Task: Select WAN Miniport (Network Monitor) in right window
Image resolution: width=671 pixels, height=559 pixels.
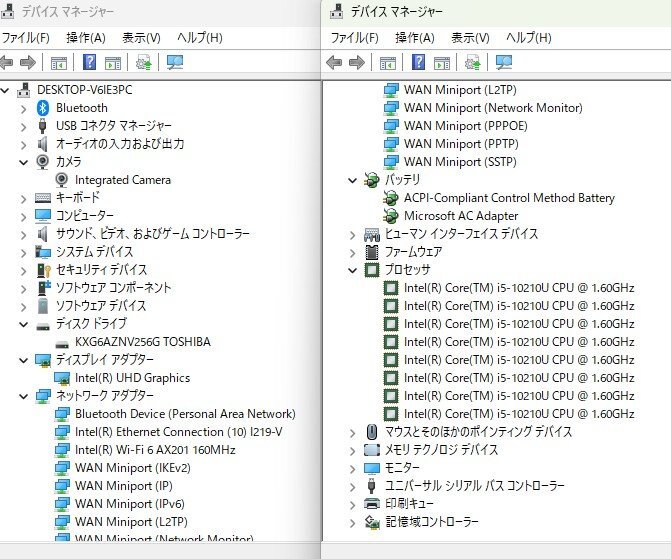Action: pos(493,108)
